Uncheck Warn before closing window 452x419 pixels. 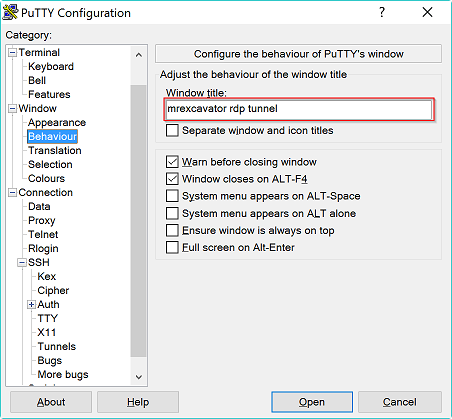172,162
